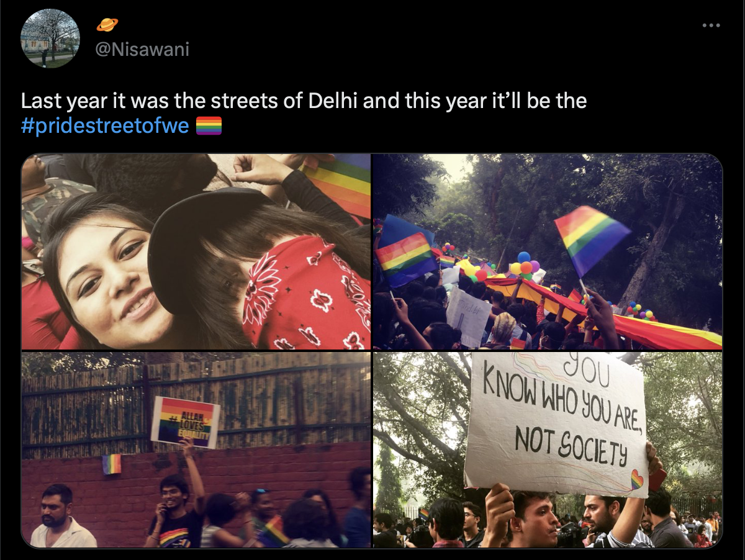
Task: Open the crowd photo with waving rainbow flags
Action: point(548,252)
